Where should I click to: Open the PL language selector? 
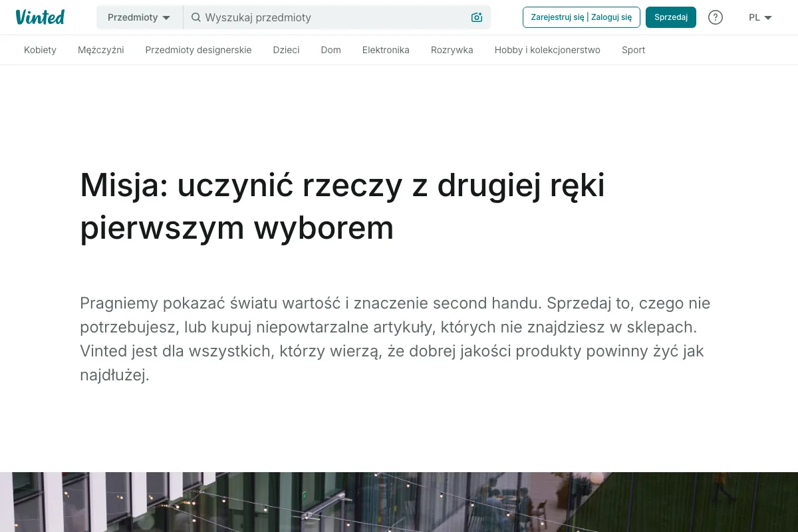[760, 17]
